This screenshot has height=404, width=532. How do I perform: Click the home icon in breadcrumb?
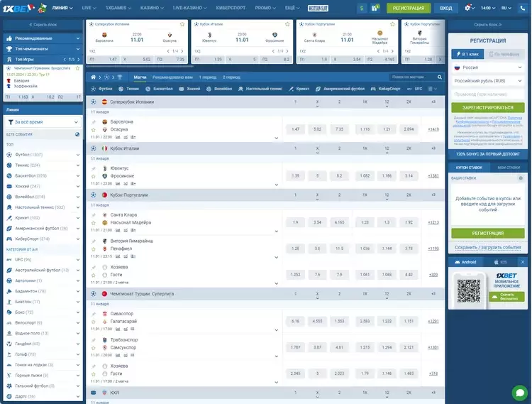(x=93, y=77)
